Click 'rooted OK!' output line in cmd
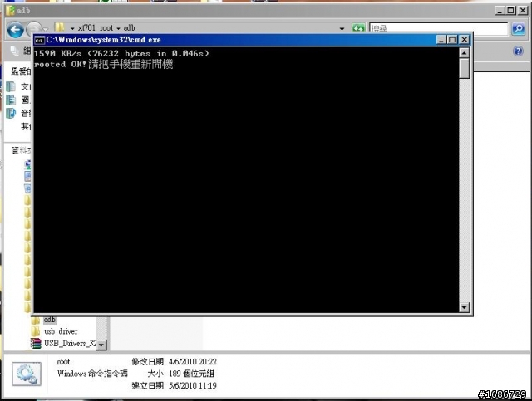 coord(103,65)
